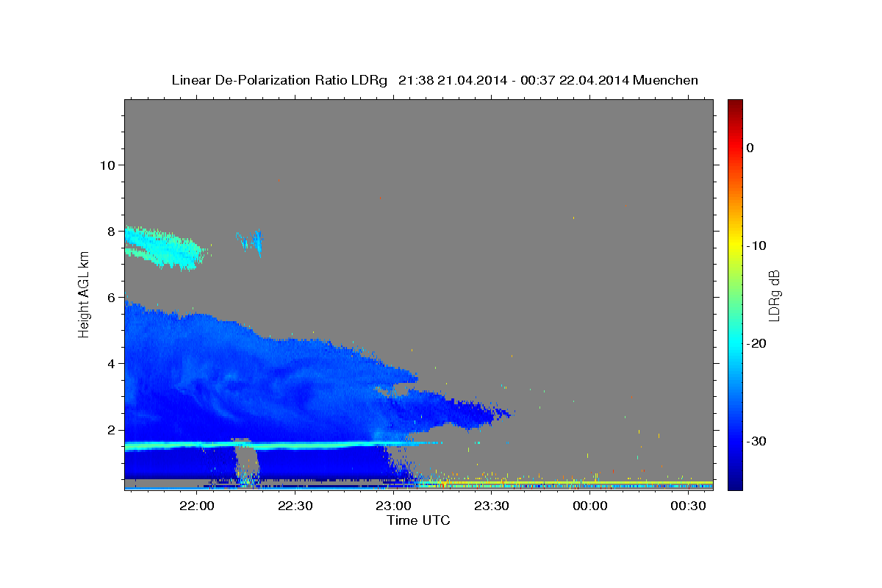
Task: Click the 'Time UTC' axis label
Action: (418, 520)
